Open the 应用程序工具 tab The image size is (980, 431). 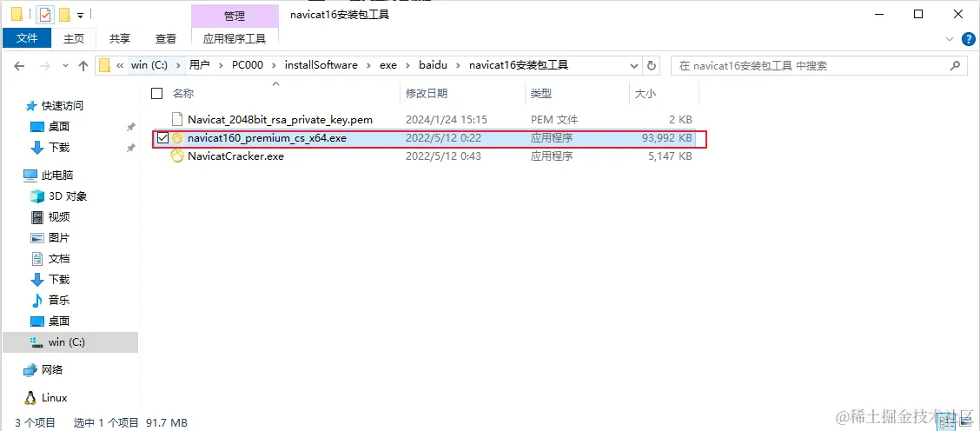[x=235, y=38]
